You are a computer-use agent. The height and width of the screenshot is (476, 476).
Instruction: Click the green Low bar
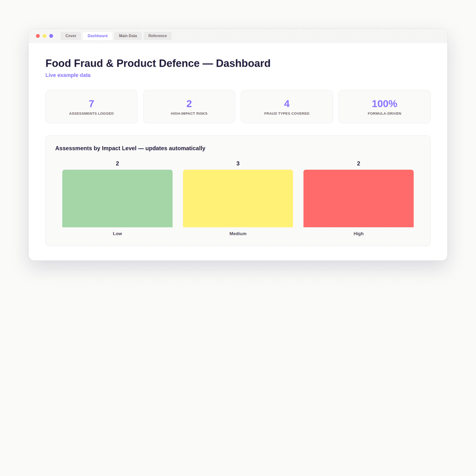(x=117, y=198)
